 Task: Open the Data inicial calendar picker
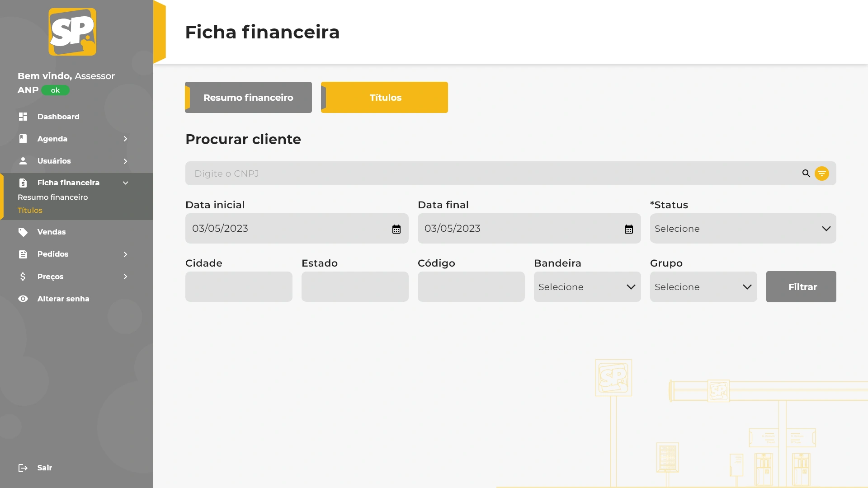click(x=396, y=229)
